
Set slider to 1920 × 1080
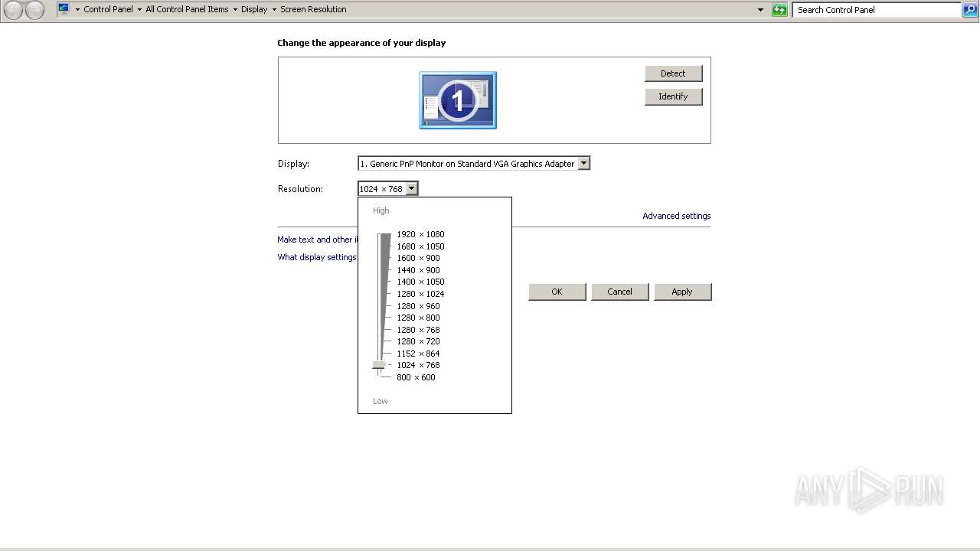pyautogui.click(x=420, y=234)
